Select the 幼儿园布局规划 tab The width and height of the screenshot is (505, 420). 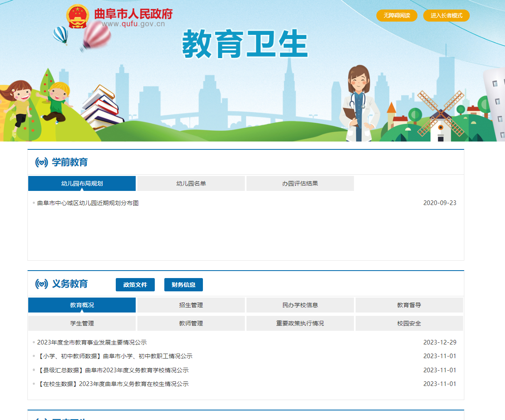pos(82,183)
